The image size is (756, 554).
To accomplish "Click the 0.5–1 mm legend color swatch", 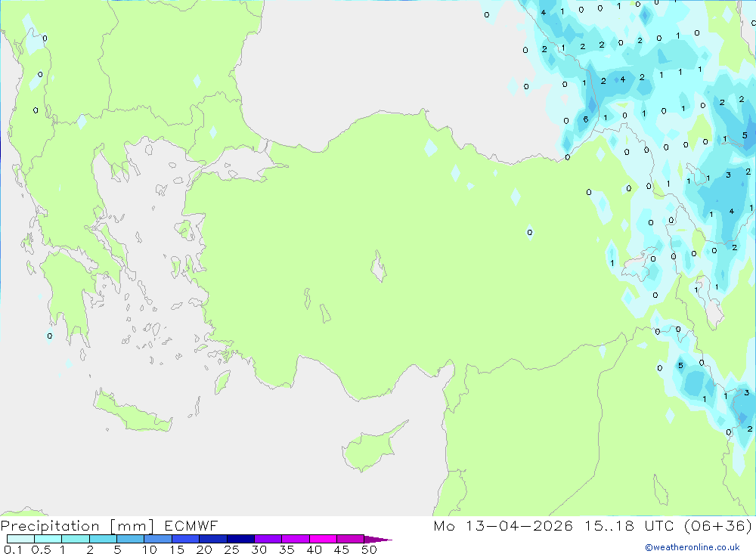I will [48, 539].
